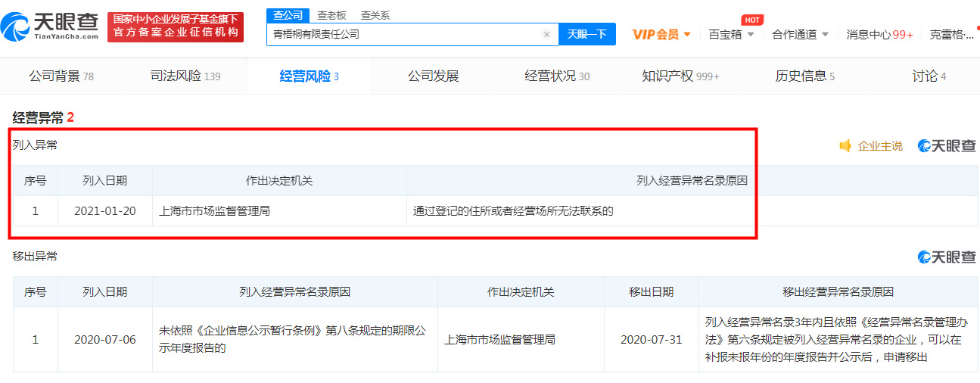Click the 天眼一下 search button
This screenshot has height=383, width=980.
click(587, 34)
